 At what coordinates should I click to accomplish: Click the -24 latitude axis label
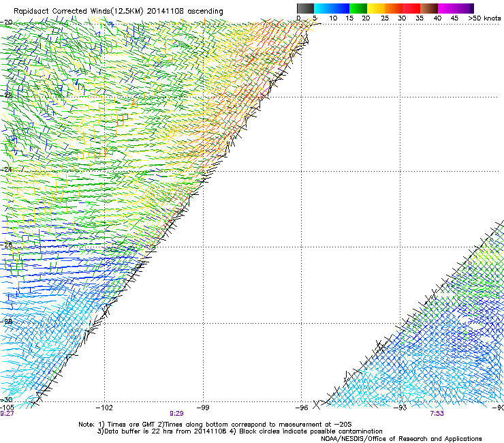tap(6, 170)
